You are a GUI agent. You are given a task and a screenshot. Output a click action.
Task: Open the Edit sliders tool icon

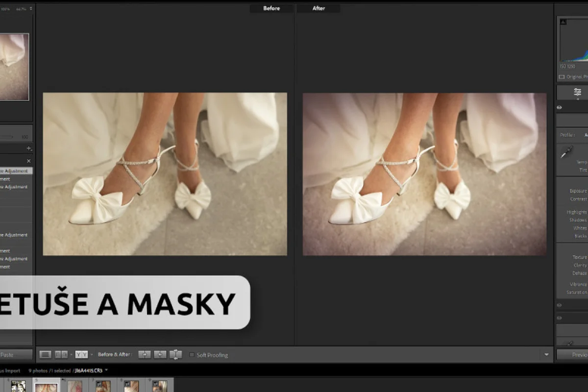coord(578,92)
